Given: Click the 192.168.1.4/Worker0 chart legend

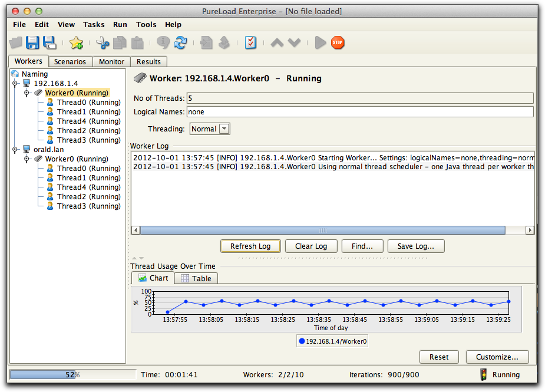Looking at the screenshot, I should point(332,341).
